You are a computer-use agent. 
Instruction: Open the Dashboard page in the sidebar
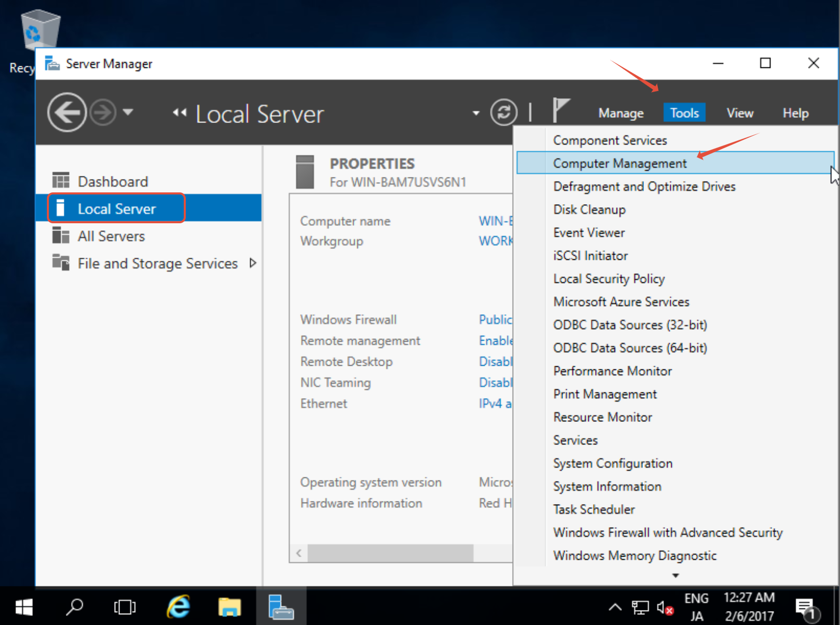pos(112,181)
